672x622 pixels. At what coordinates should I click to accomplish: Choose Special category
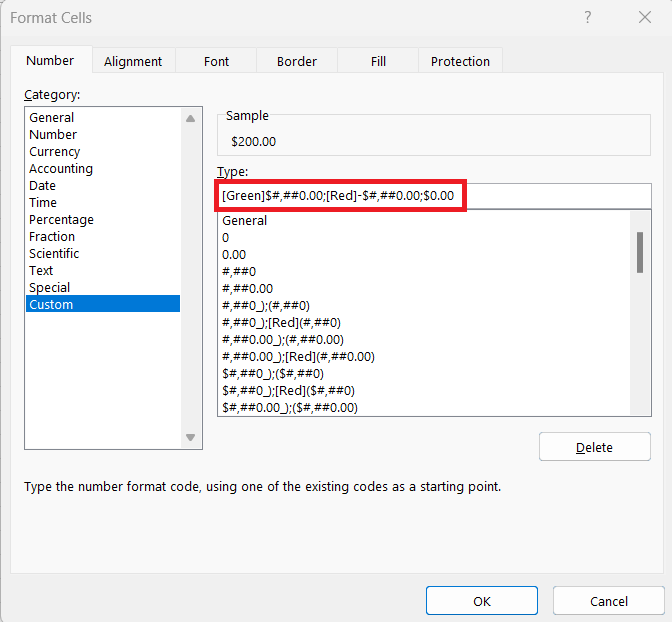(x=103, y=287)
